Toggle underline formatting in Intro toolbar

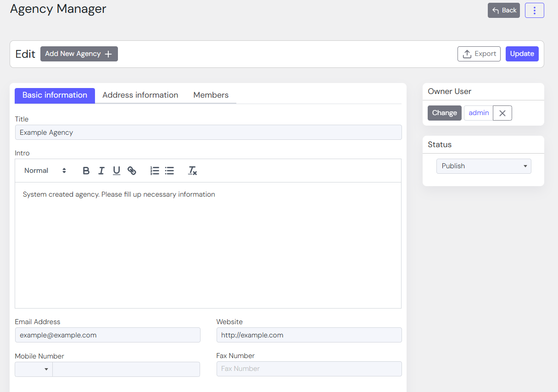[117, 171]
